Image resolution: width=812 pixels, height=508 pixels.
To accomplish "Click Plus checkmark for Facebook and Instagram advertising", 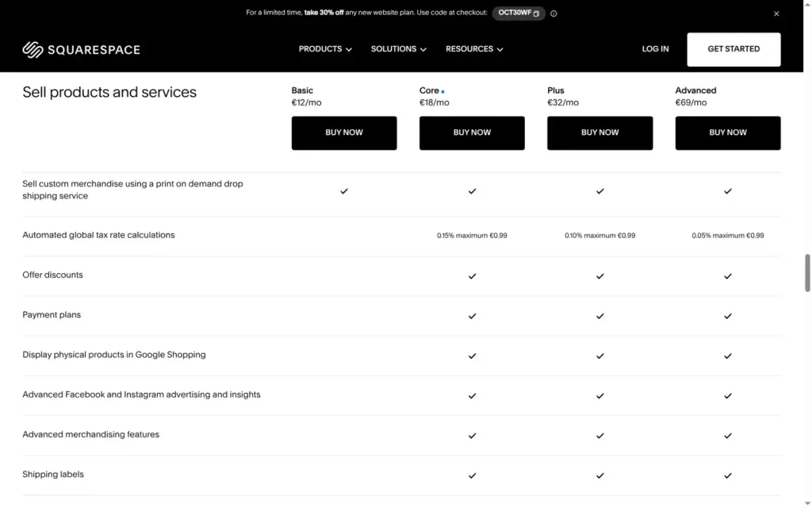I will [599, 396].
